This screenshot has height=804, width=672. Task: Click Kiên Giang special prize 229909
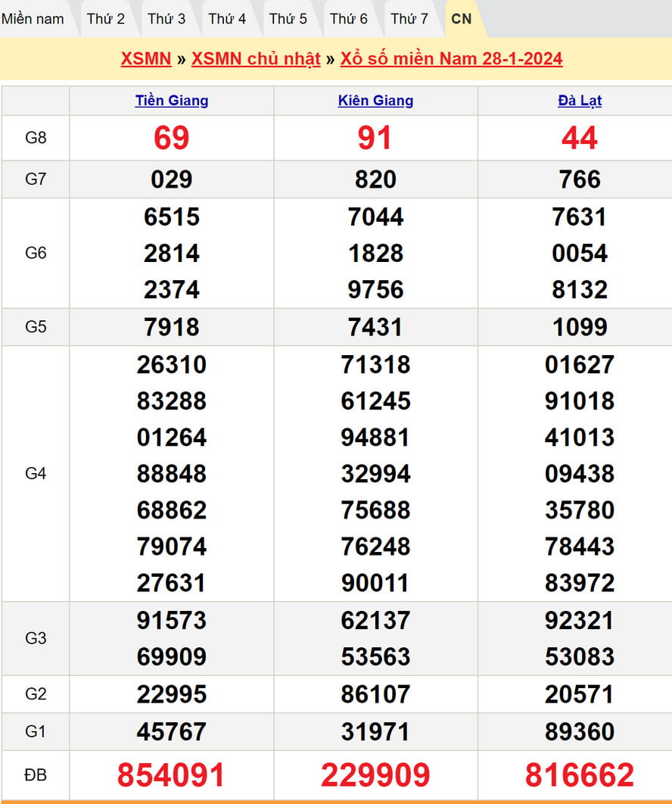[x=375, y=775]
